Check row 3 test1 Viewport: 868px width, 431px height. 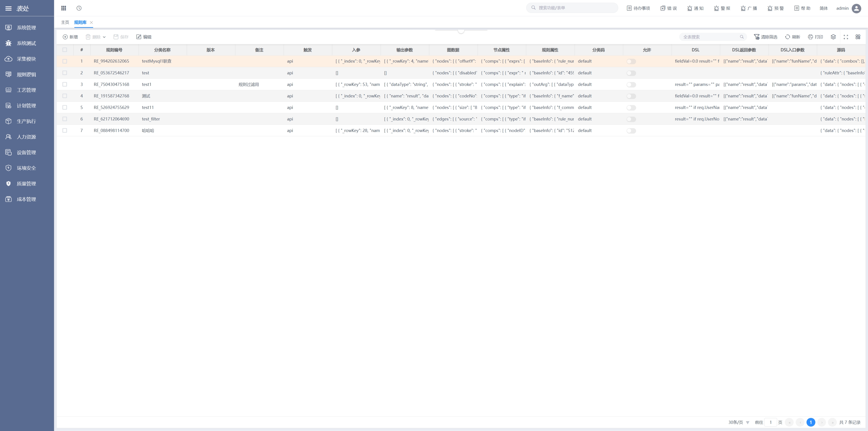coord(65,84)
